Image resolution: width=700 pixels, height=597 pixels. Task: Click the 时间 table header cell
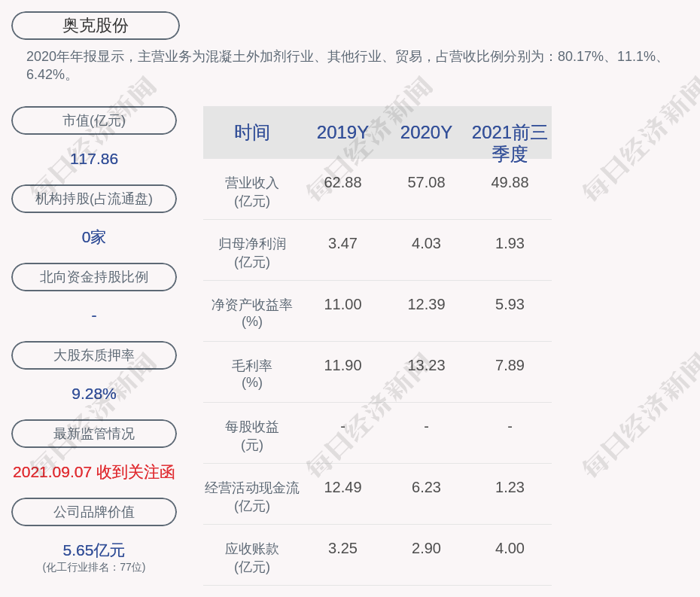tap(252, 132)
